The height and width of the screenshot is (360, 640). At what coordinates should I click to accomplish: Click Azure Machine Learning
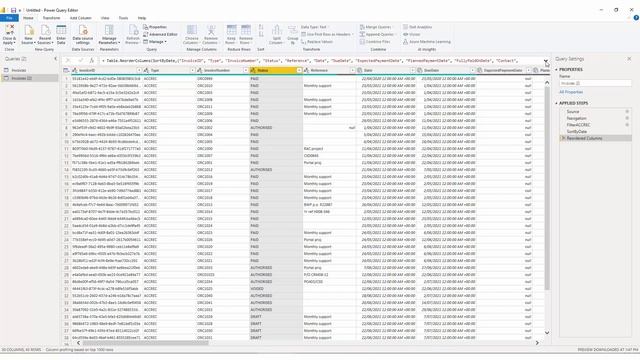(427, 42)
